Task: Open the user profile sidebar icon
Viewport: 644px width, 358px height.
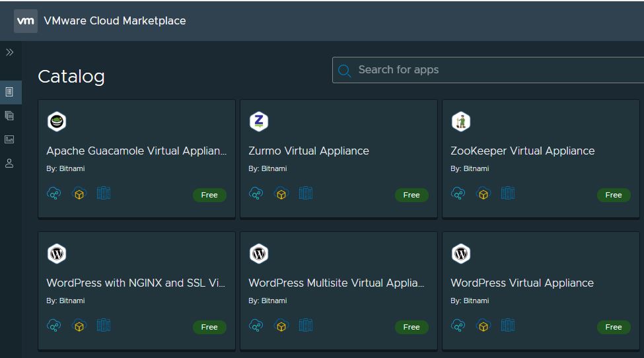Action: (9, 163)
